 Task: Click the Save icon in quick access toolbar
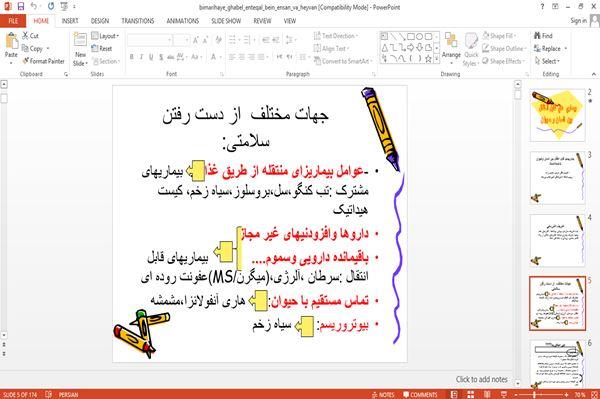point(21,7)
